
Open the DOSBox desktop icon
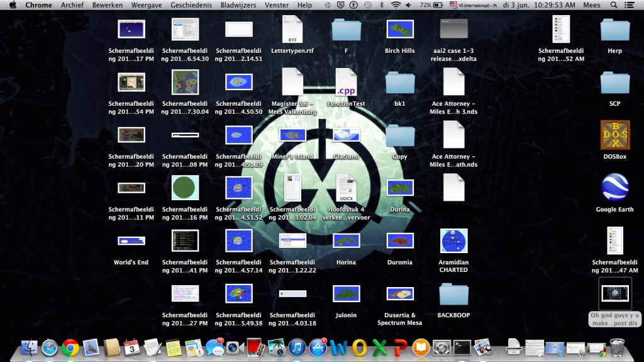615,135
